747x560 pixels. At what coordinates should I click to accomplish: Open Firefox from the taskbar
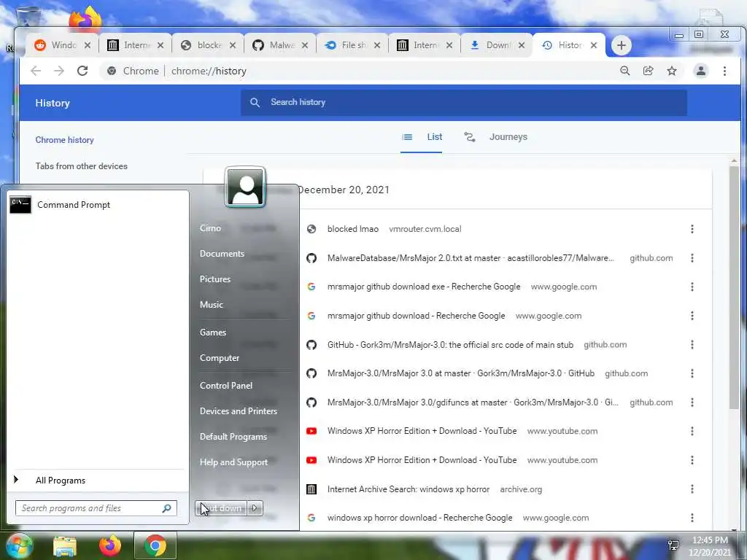(x=110, y=545)
